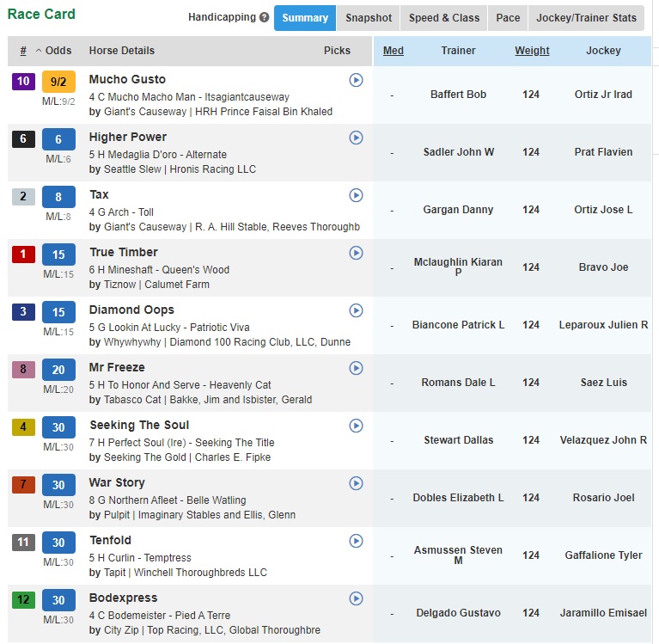Click jockey name Jaramillo Emisael

(603, 613)
